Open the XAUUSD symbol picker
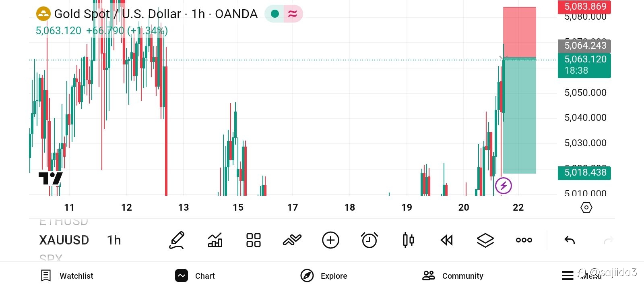 (x=64, y=240)
